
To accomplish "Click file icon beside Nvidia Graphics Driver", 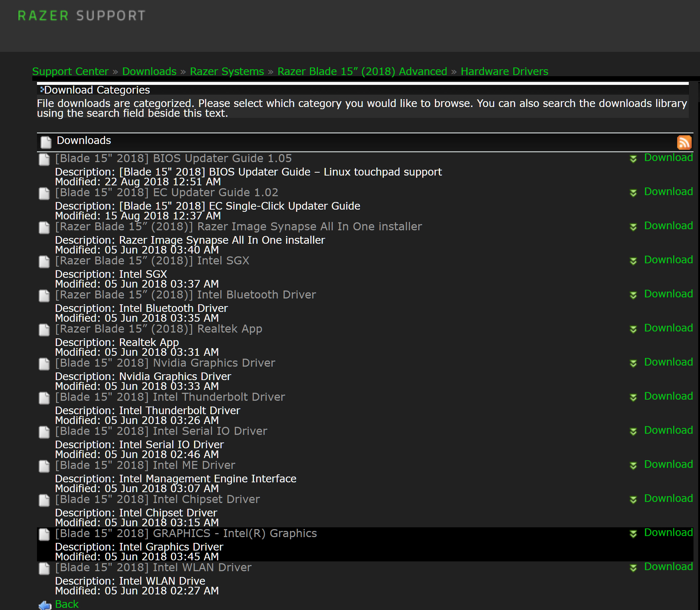I will tap(44, 364).
